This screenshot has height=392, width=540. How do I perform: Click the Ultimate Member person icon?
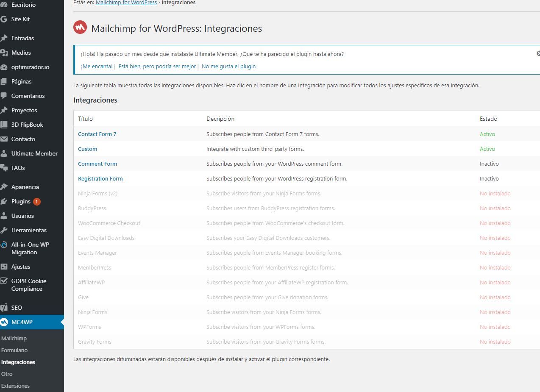click(4, 153)
